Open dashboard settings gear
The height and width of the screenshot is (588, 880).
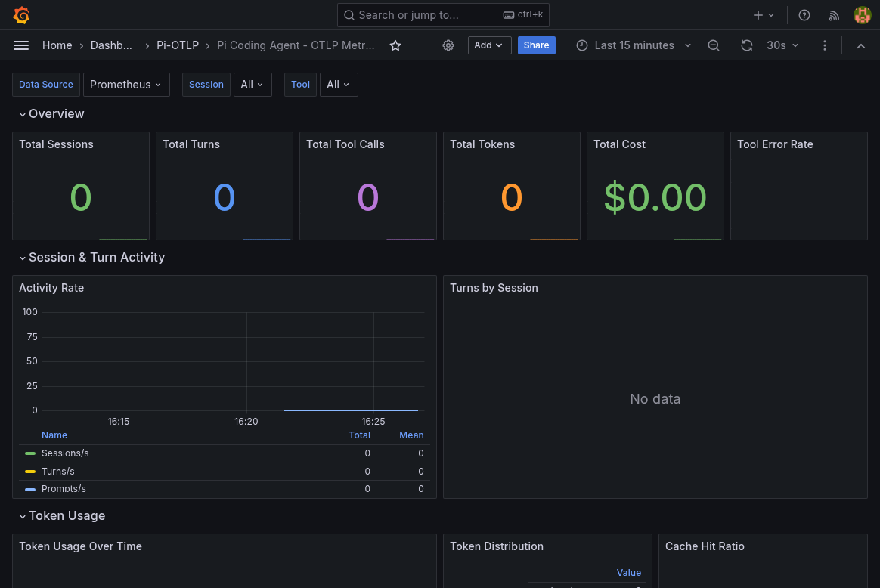(x=448, y=45)
